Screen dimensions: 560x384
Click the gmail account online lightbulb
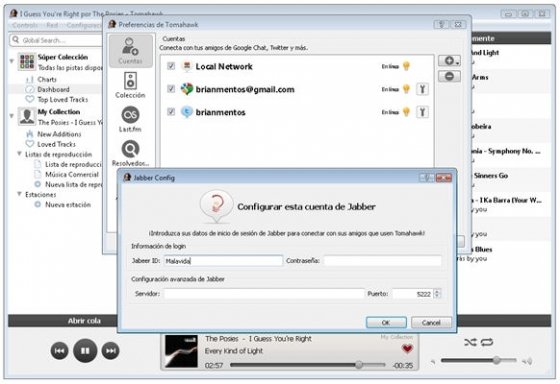coord(406,89)
